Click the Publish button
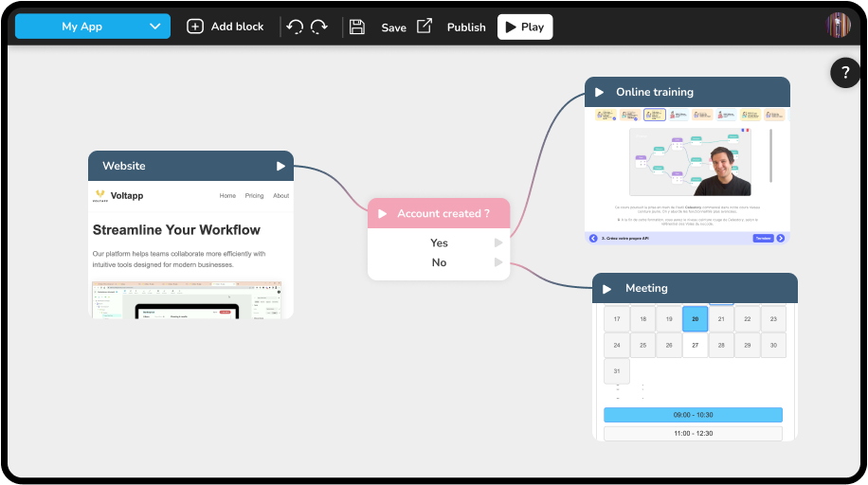Screen dimensions: 868x485 [466, 27]
